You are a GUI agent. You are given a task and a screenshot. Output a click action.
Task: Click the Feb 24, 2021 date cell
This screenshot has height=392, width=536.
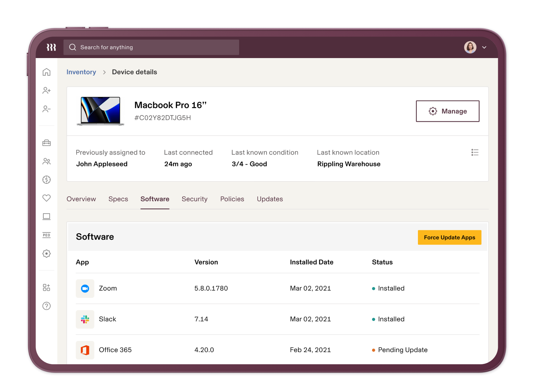[x=310, y=350]
